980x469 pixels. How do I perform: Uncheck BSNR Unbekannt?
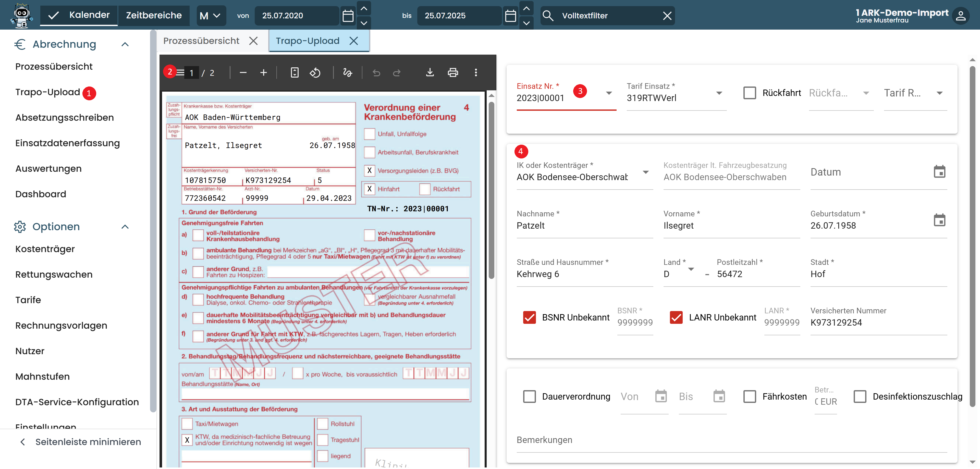(529, 317)
